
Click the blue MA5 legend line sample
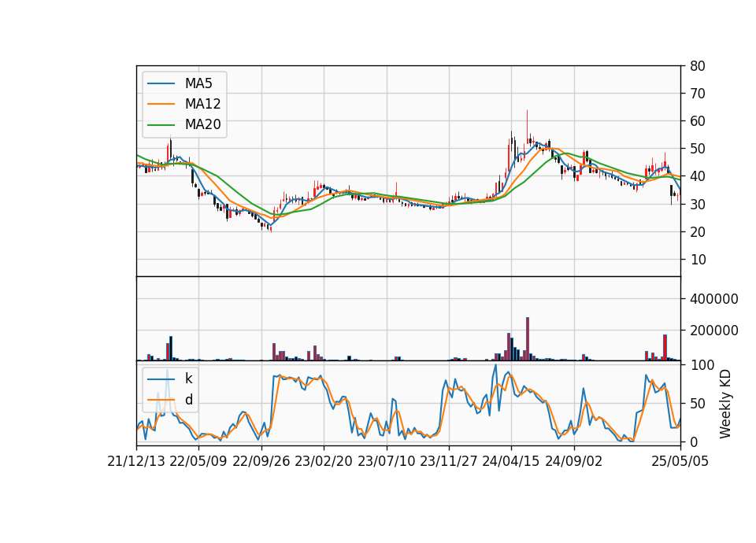tap(161, 83)
